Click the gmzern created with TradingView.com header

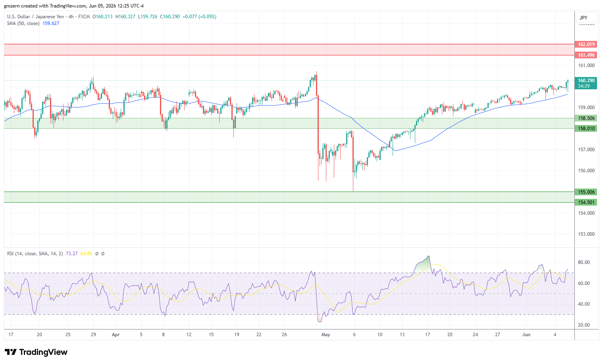coord(73,6)
